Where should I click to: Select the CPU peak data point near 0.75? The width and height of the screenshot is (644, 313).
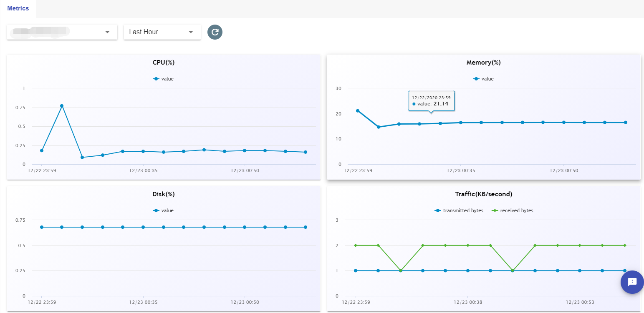tap(62, 106)
